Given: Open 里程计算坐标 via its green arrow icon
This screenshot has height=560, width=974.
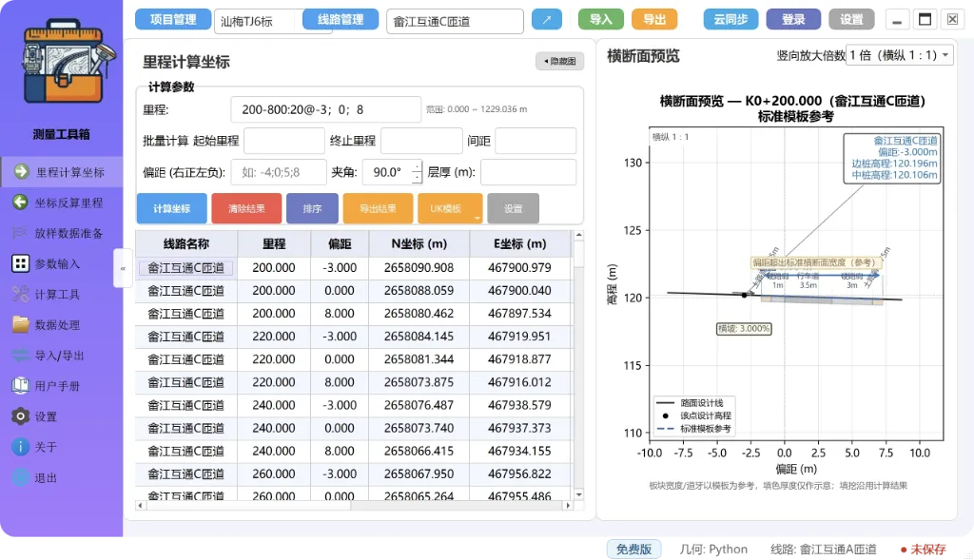Looking at the screenshot, I should click(21, 172).
